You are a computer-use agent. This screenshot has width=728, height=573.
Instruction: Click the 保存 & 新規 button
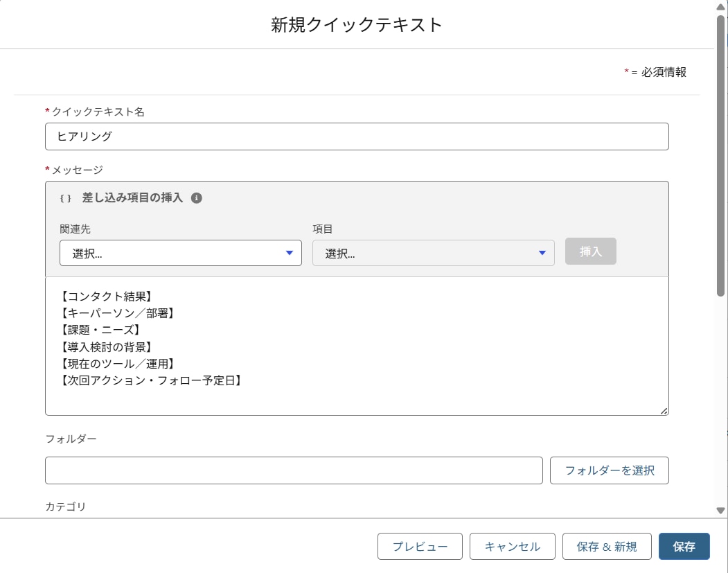[x=607, y=546]
